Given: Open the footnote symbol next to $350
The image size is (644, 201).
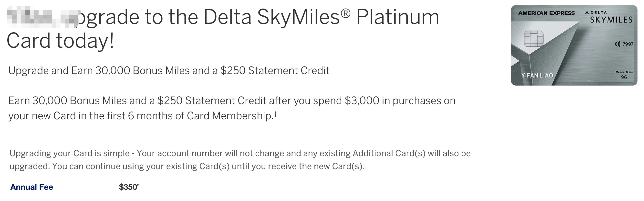Looking at the screenshot, I should point(138,185).
